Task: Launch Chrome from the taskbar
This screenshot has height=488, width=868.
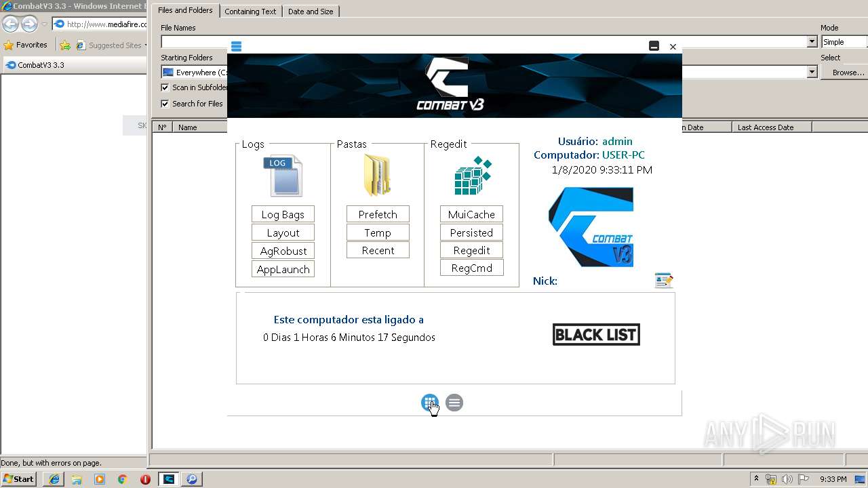Action: (122, 479)
